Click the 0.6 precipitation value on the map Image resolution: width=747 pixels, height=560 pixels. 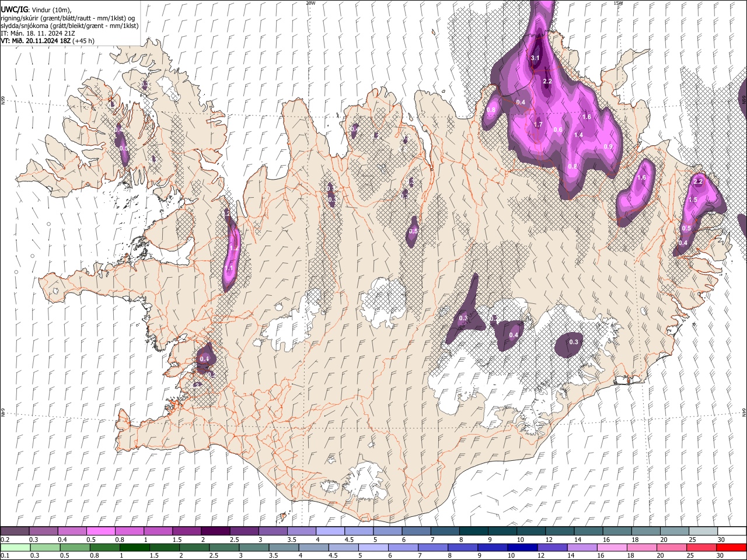(558, 129)
